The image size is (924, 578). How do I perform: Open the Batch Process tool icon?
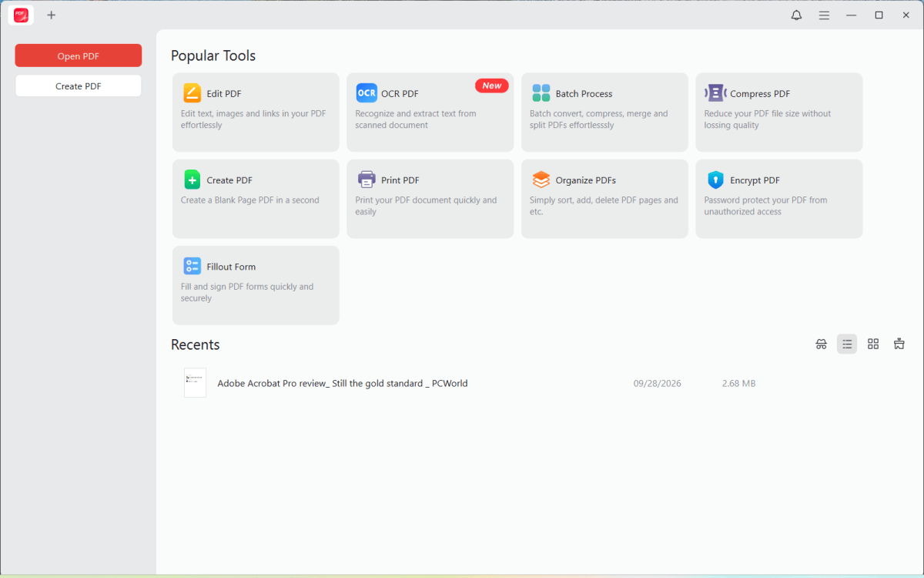pos(541,93)
